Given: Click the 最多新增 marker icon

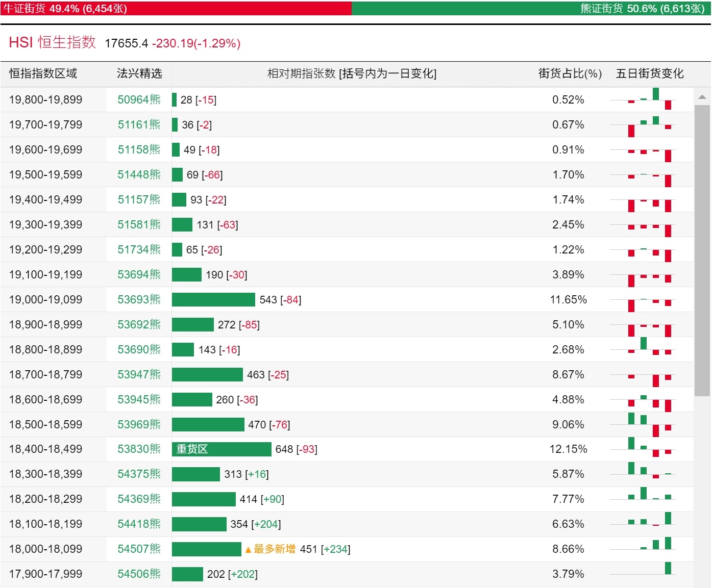Looking at the screenshot, I should point(248,550).
